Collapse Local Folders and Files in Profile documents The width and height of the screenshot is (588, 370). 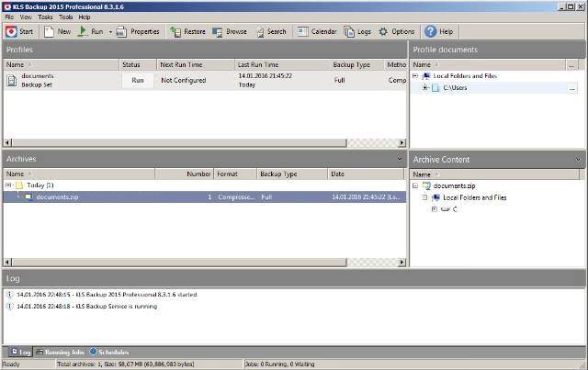(415, 76)
